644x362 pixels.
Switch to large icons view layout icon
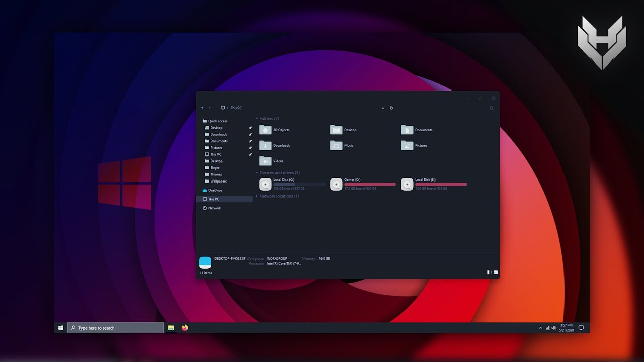click(x=496, y=273)
